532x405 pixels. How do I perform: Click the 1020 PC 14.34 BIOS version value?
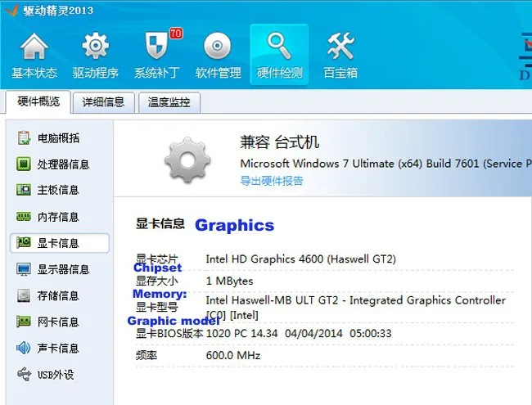pos(299,333)
